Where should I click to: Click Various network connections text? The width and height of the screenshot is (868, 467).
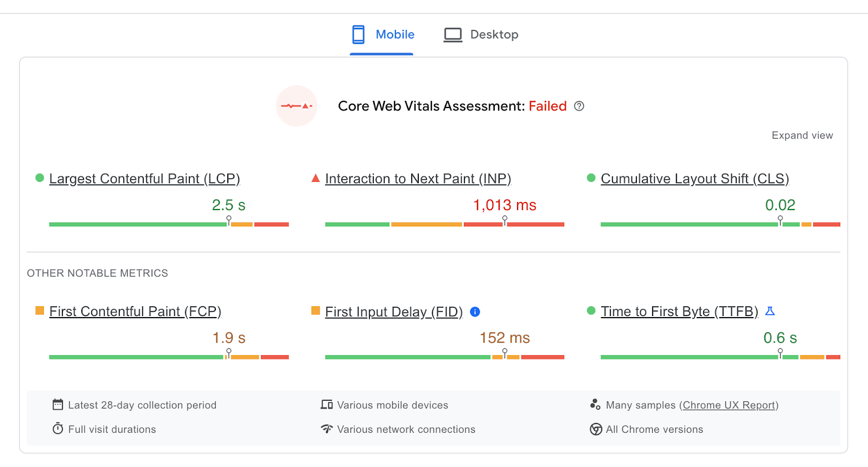[x=406, y=429]
